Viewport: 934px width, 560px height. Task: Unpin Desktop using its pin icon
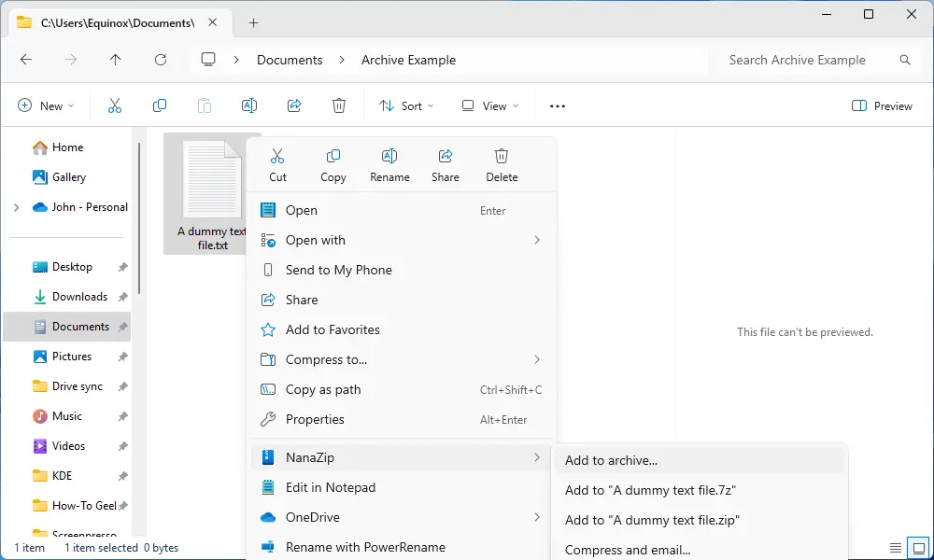tap(122, 267)
